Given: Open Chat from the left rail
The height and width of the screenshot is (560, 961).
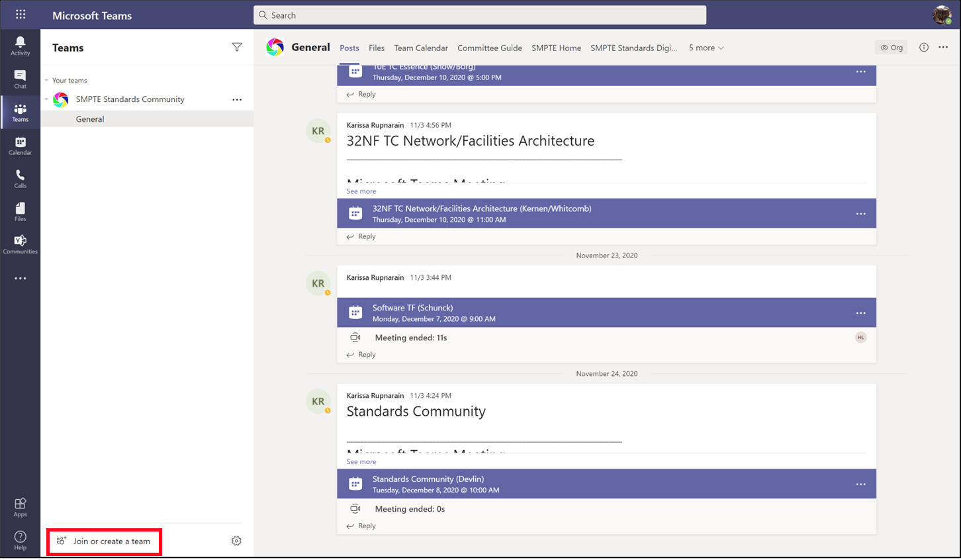Looking at the screenshot, I should (x=20, y=79).
